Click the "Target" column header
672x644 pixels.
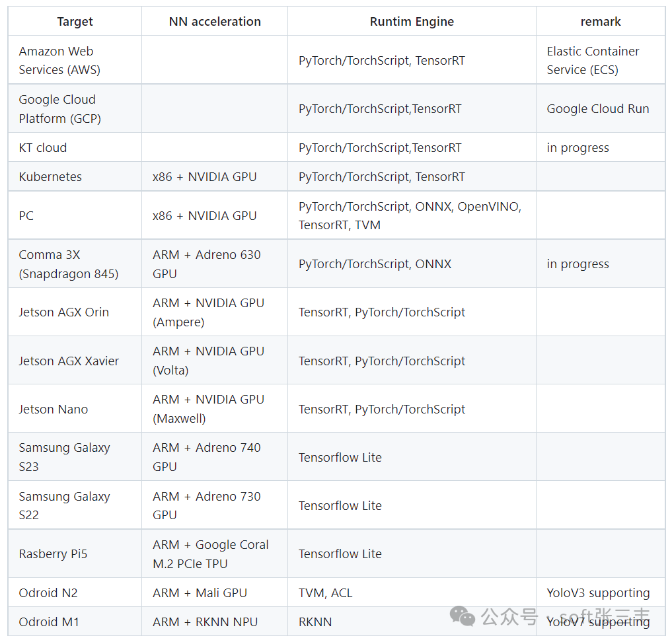coord(75,21)
